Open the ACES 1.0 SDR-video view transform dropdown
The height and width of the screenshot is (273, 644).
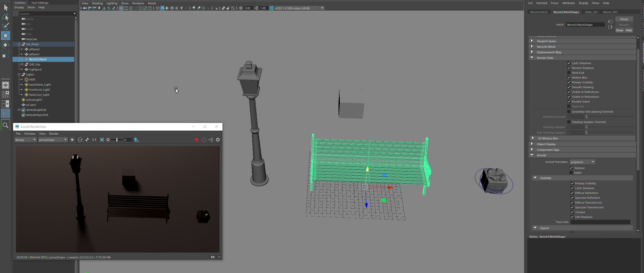299,8
